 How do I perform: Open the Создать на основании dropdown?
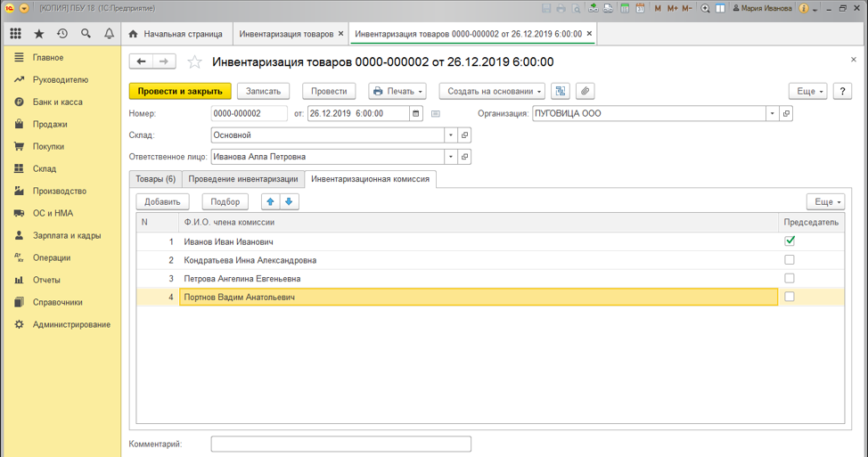click(495, 91)
